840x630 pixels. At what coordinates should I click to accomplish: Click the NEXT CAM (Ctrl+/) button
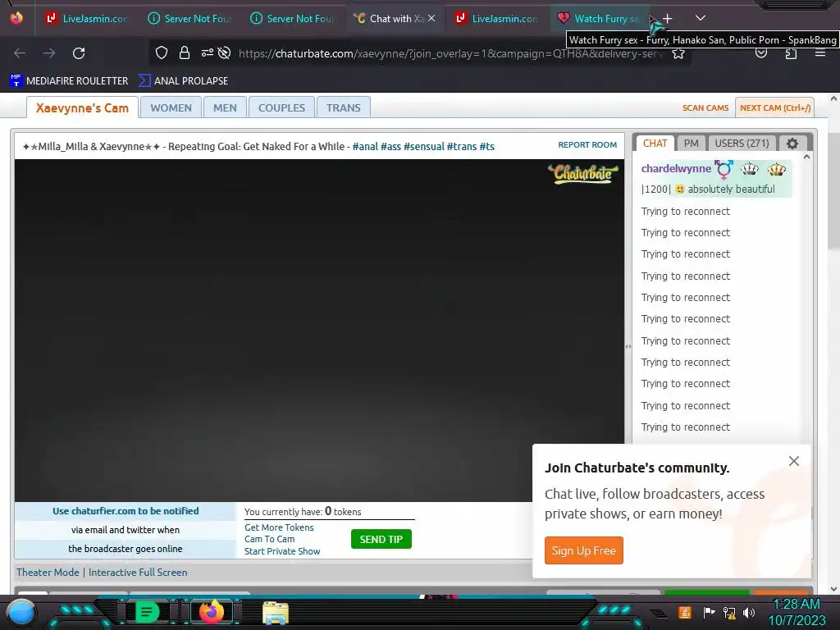[774, 107]
